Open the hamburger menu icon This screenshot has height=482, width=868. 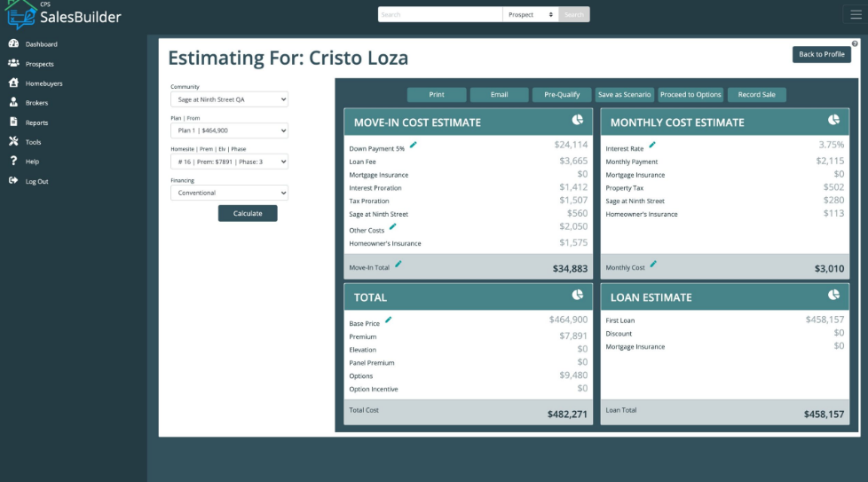coord(856,14)
